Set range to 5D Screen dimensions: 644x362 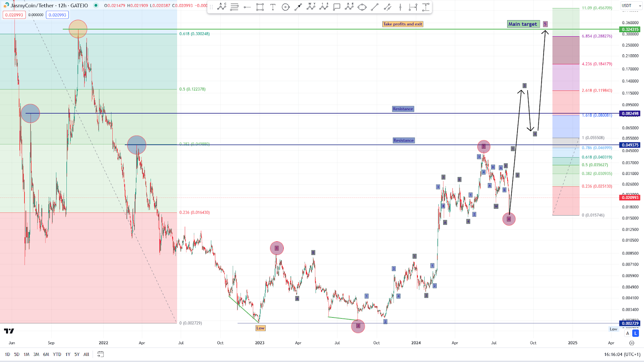pos(17,354)
